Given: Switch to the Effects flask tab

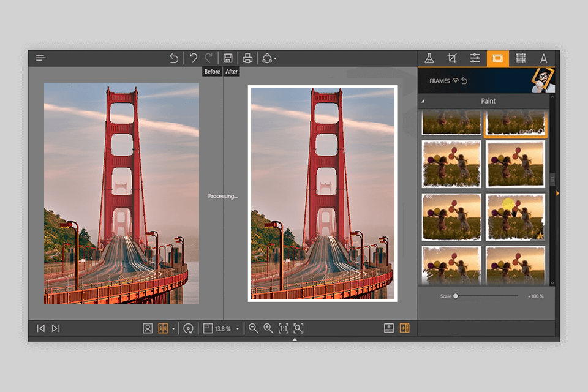Looking at the screenshot, I should pos(429,58).
